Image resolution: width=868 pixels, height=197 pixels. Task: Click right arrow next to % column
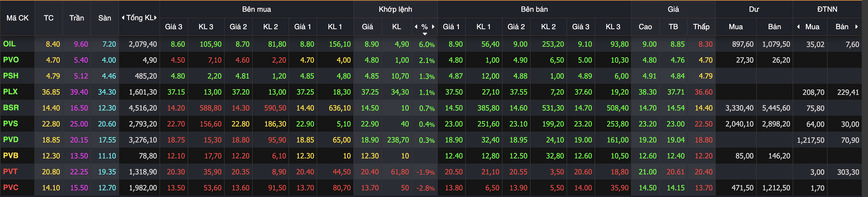click(433, 27)
